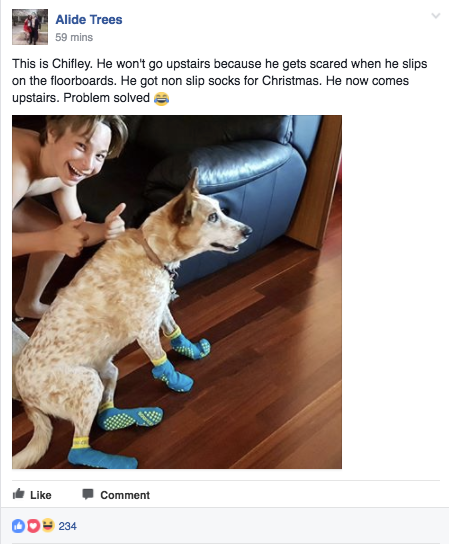Open the dog photo in the post
449x544 pixels.
[x=177, y=292]
